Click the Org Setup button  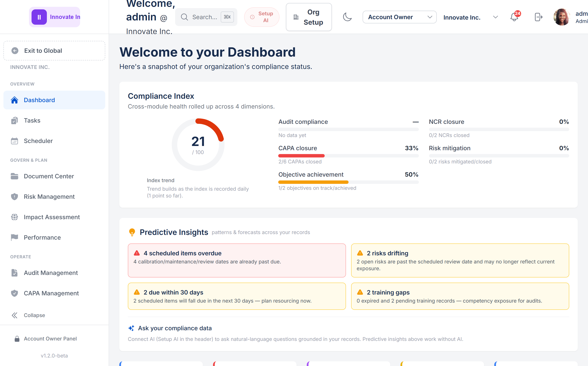[x=309, y=17]
